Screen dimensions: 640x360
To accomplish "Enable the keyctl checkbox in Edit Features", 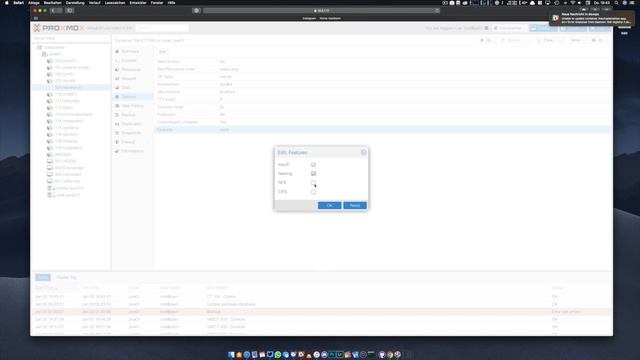I will point(313,164).
